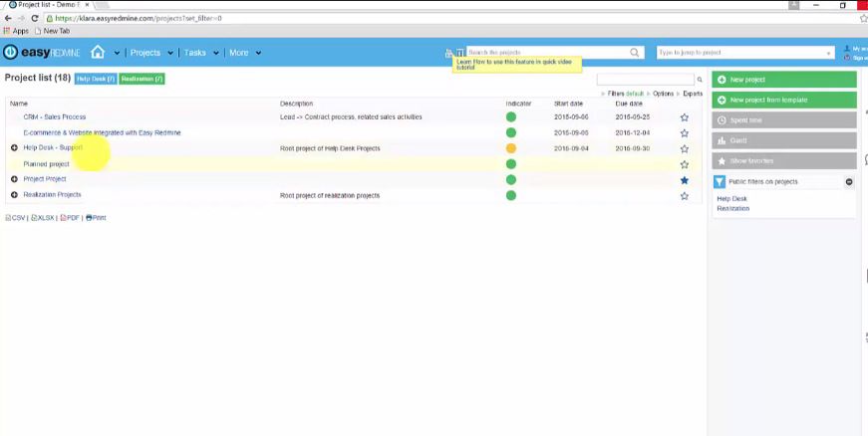Click the Apps bookmarks shortcut

[x=16, y=31]
